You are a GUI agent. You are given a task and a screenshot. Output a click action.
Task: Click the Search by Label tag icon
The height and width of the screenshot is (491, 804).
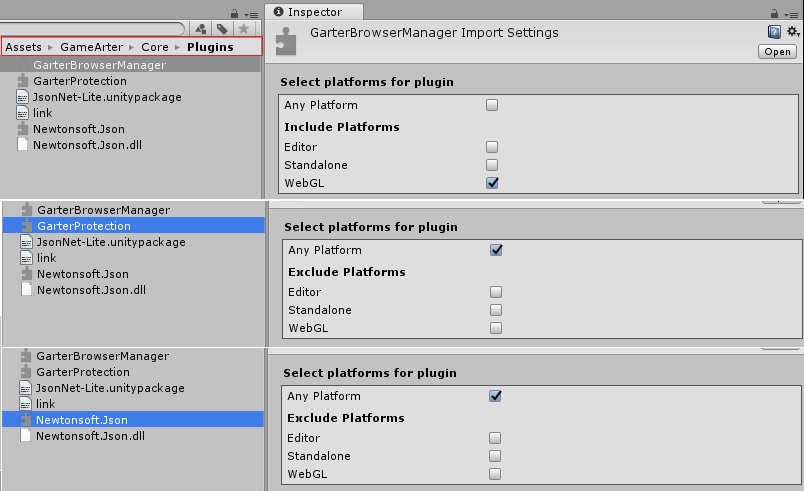(222, 30)
